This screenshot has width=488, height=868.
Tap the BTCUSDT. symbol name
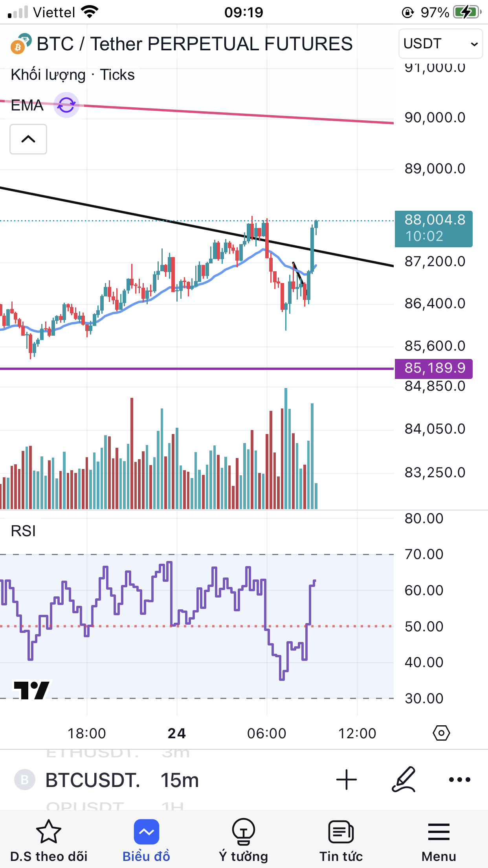93,780
